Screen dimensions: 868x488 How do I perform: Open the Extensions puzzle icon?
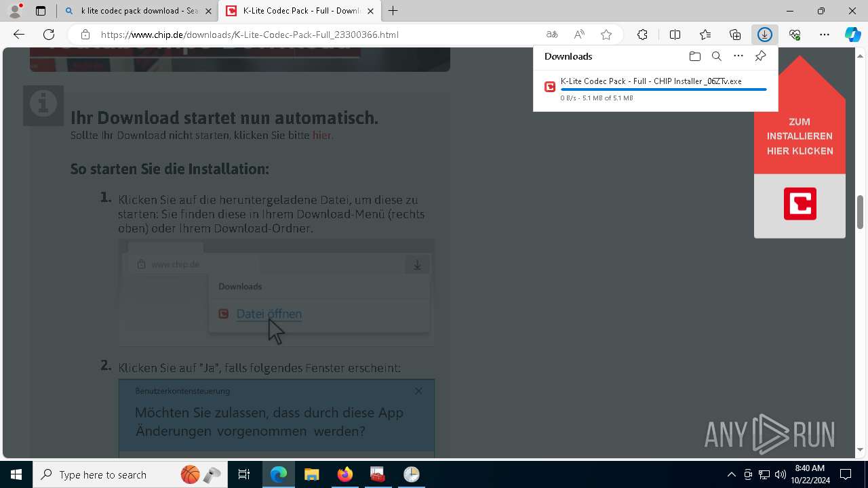click(642, 35)
